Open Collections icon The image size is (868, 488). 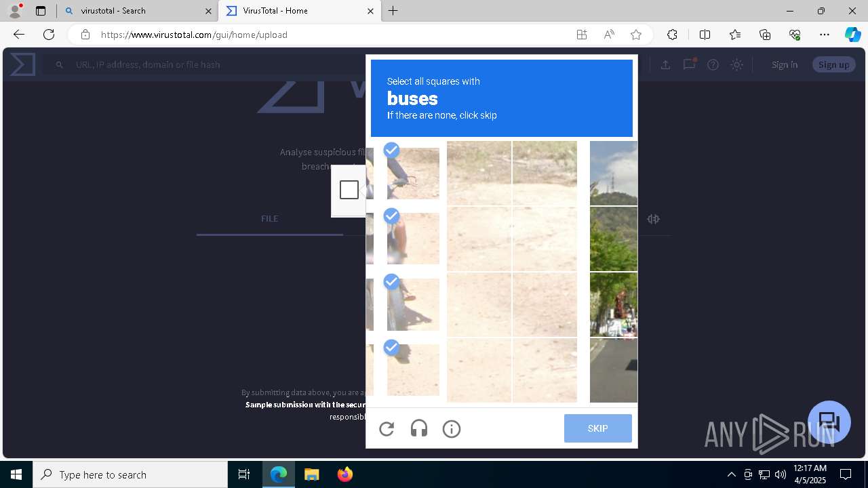click(x=765, y=35)
